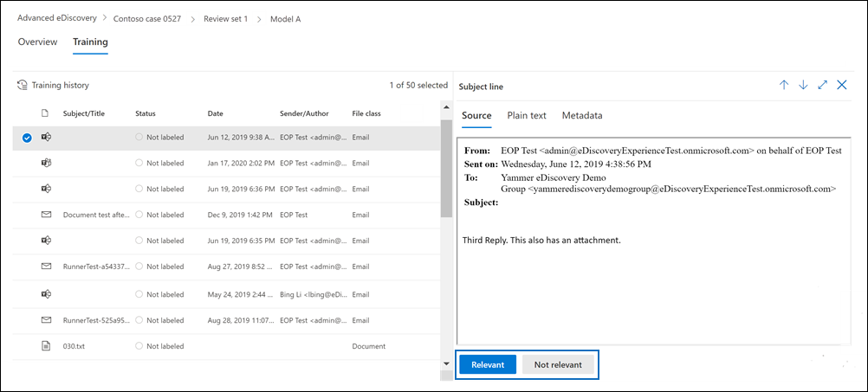
Task: Click the down arrow for next document
Action: tap(803, 85)
